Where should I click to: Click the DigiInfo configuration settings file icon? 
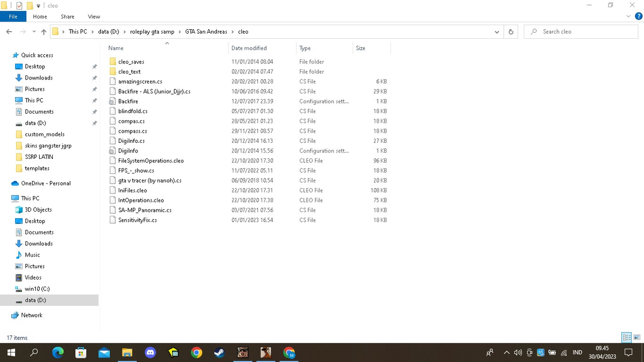(x=113, y=151)
